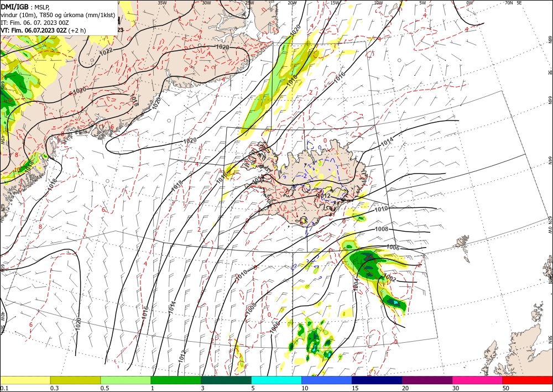Click the 30W longitude label
Screen dimensions: 553x392
206,2
